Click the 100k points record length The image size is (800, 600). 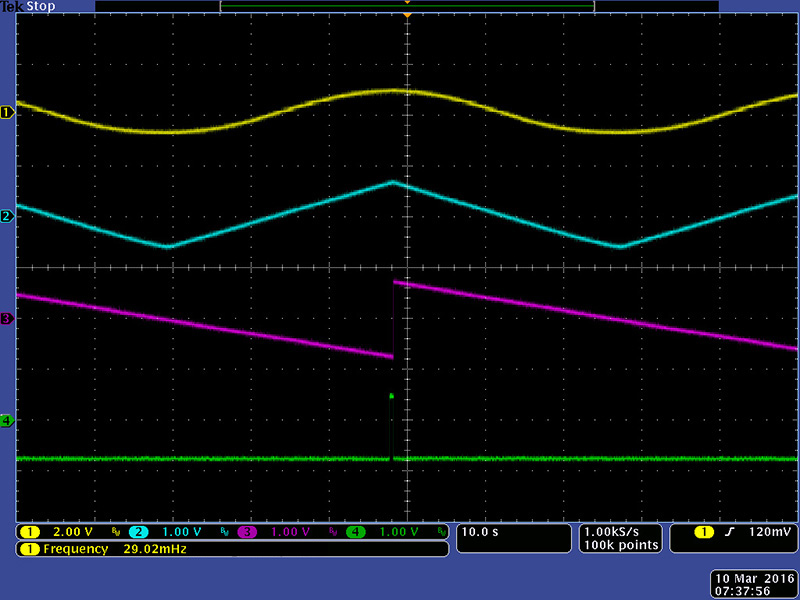(621, 545)
